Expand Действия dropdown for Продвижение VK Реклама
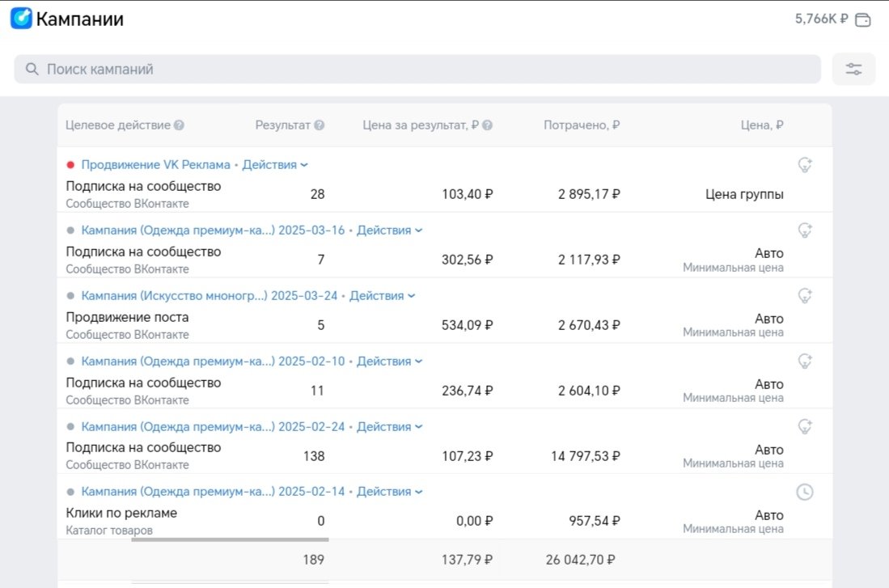 pos(275,165)
